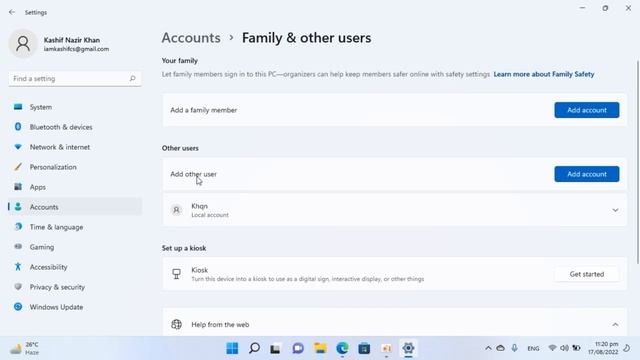Open Network & internet category
The image size is (640, 360).
(x=75, y=147)
